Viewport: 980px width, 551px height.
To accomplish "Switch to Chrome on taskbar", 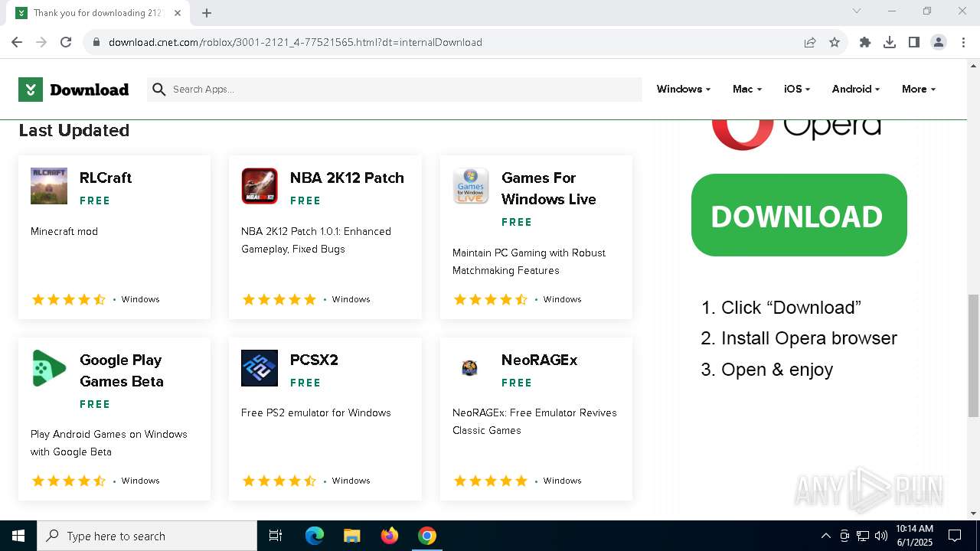I will [x=427, y=536].
